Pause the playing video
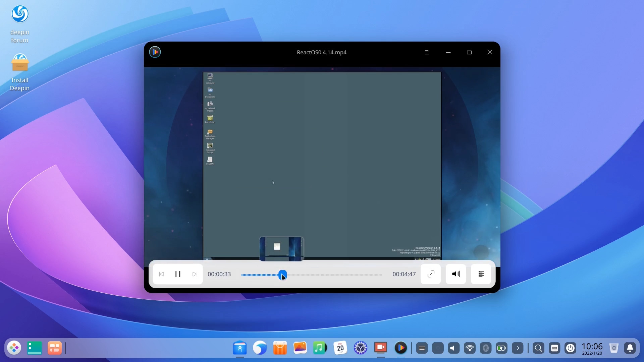The image size is (644, 362). pyautogui.click(x=178, y=274)
